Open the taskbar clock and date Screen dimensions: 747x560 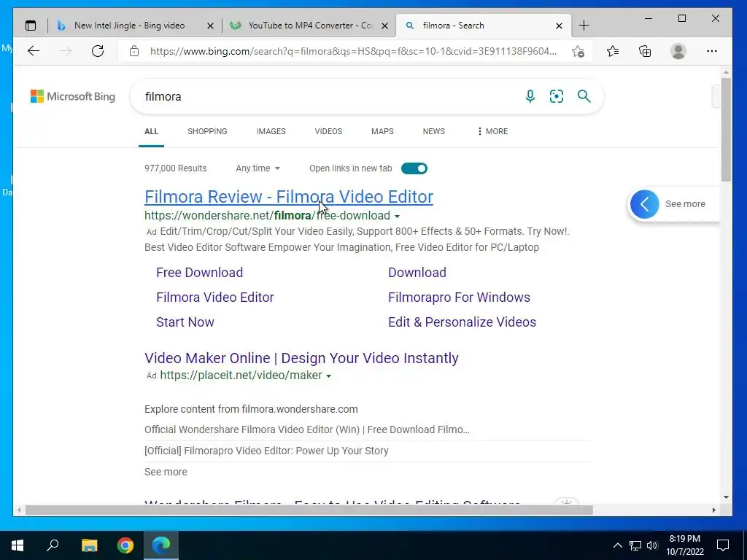[684, 545]
